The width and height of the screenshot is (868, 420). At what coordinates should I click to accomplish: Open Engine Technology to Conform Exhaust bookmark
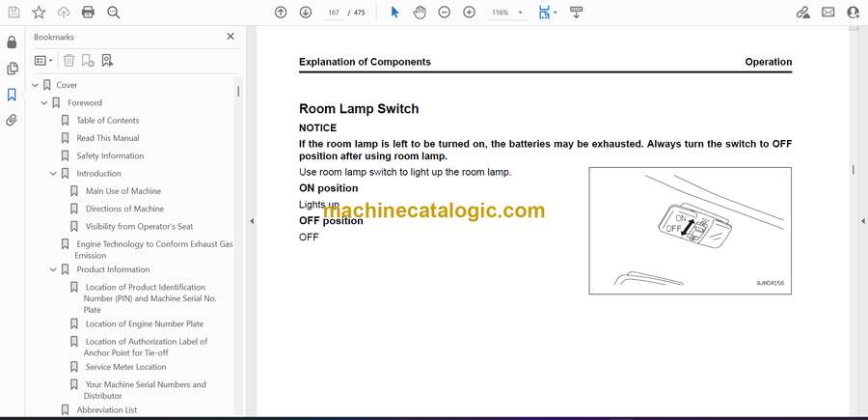click(x=154, y=249)
